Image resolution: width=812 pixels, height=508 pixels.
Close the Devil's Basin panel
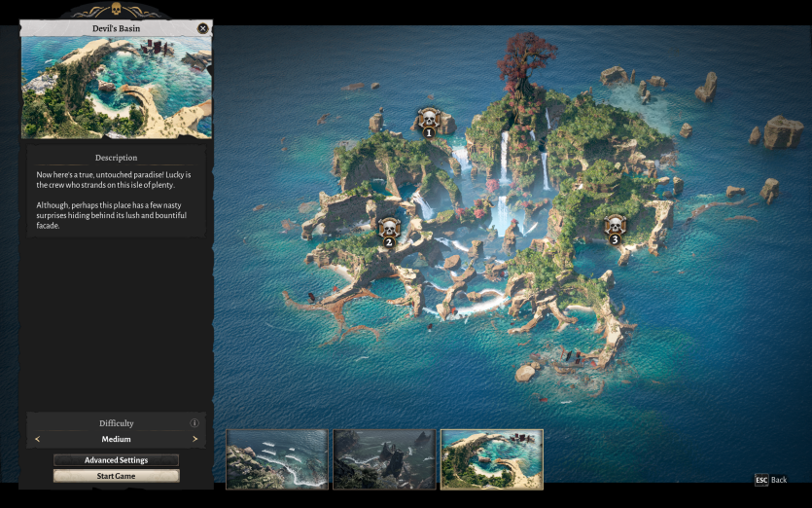tap(203, 28)
